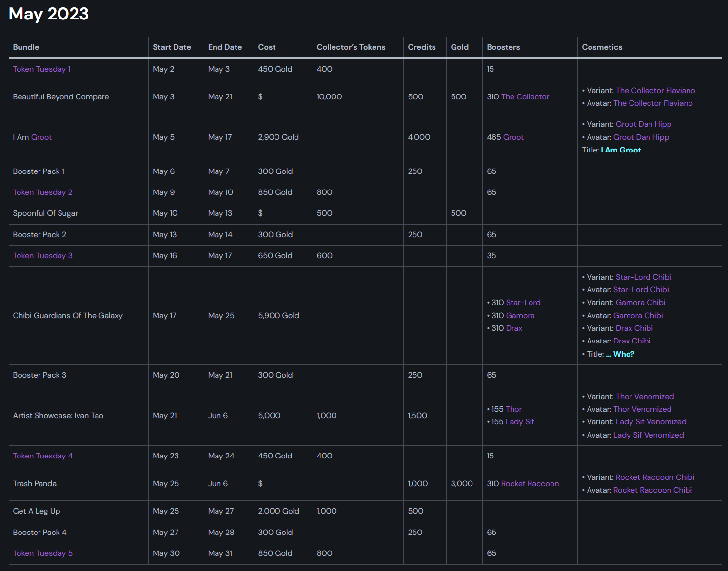
Task: Click the '... Who?' title link
Action: pos(620,354)
